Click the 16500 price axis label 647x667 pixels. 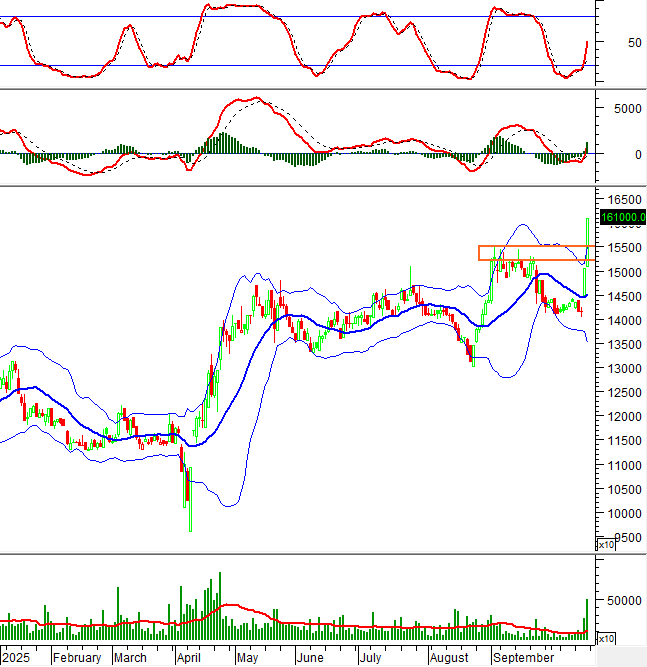point(618,200)
